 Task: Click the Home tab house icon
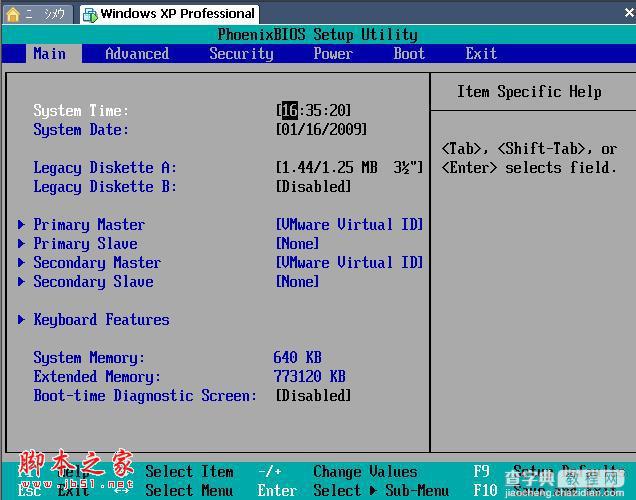(13, 14)
